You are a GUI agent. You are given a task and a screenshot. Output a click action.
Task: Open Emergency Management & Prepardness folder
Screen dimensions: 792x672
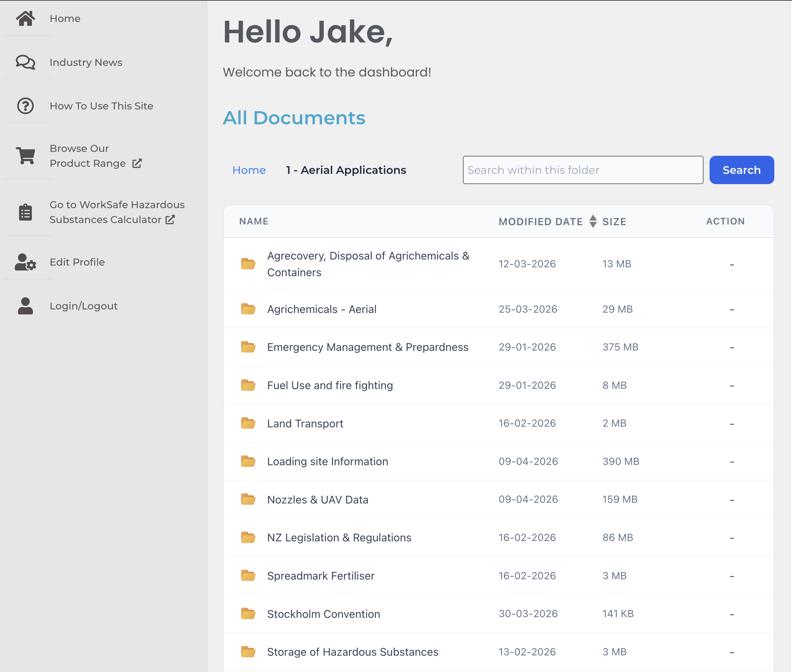click(367, 347)
